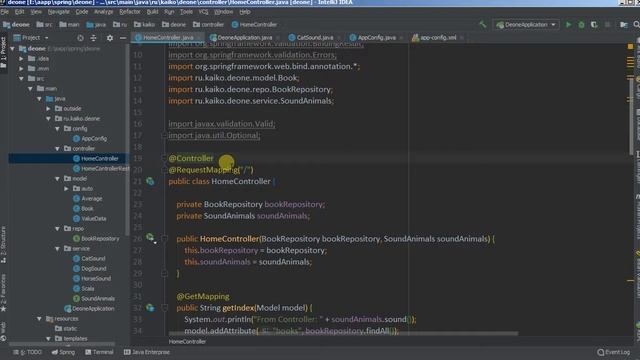The image size is (640, 360).
Task: Collapse the repo package
Action: point(57,229)
